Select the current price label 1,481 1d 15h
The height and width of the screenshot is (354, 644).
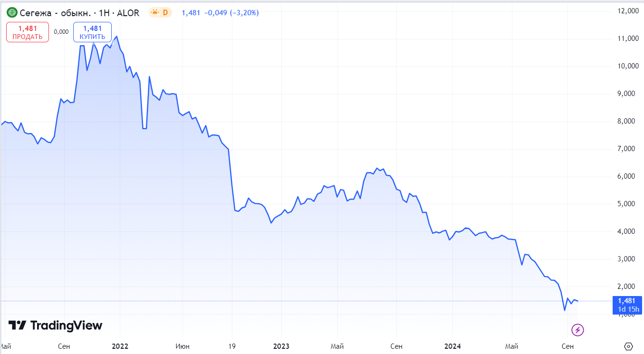[627, 305]
